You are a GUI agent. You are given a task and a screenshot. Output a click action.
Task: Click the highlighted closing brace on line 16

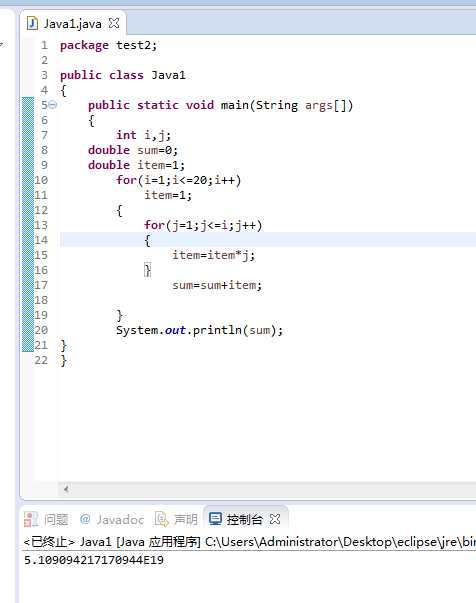(148, 270)
